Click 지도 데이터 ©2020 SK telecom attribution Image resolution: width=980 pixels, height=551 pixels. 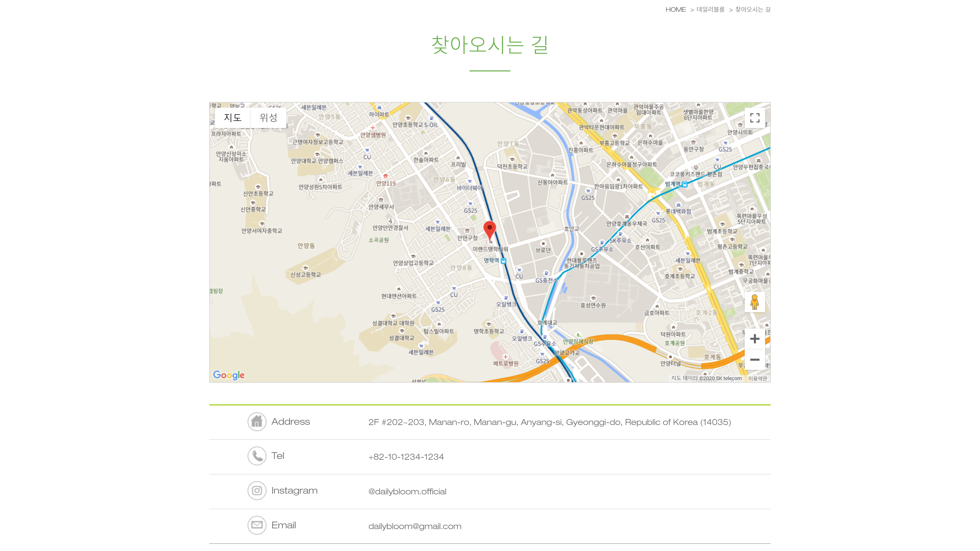pyautogui.click(x=706, y=378)
